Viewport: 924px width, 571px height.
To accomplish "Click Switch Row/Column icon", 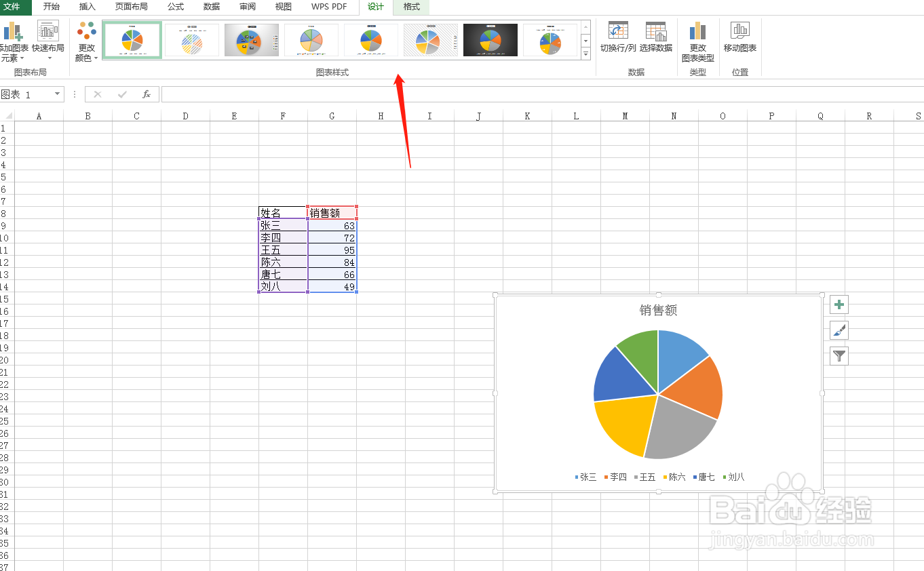I will click(618, 31).
